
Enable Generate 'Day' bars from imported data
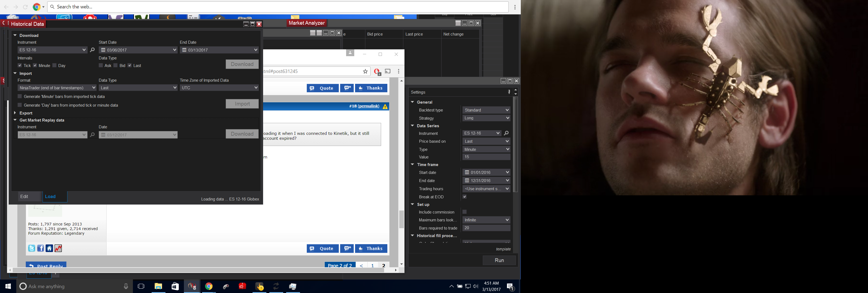click(x=20, y=105)
